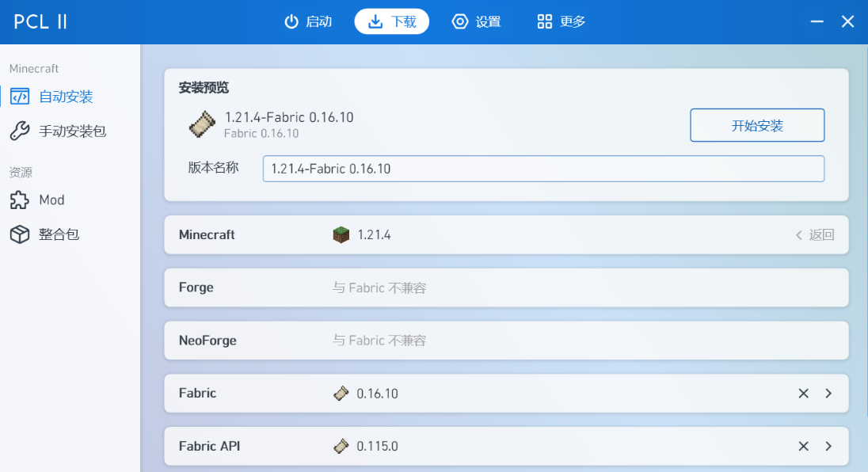Expand the Fabric version list

828,394
